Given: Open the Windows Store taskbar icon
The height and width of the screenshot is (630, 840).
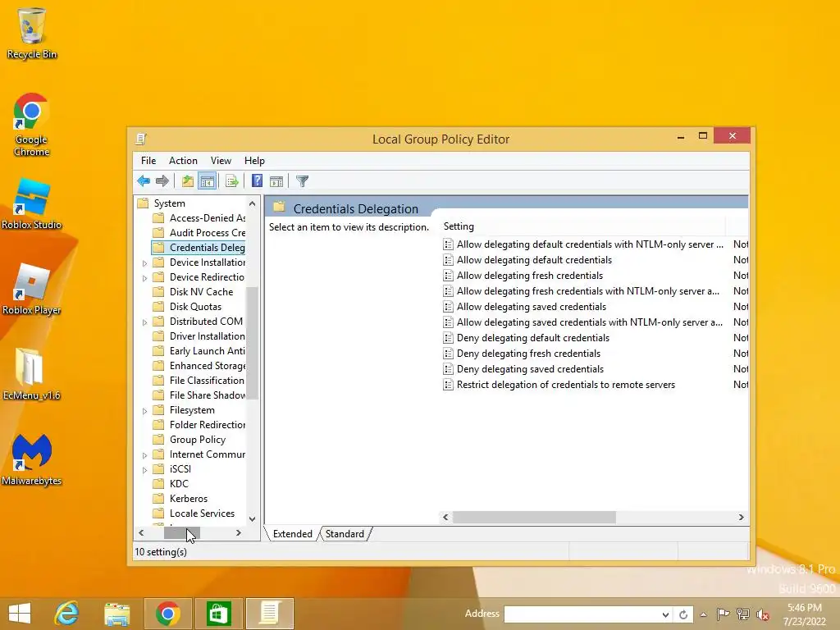Looking at the screenshot, I should (x=218, y=614).
